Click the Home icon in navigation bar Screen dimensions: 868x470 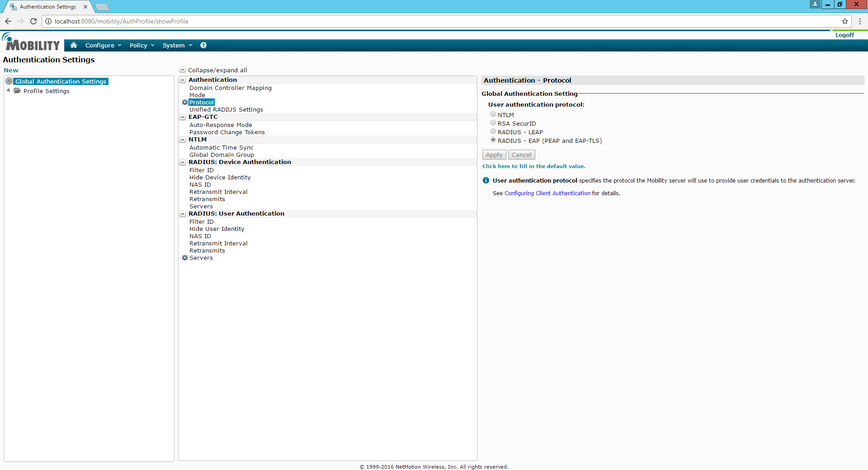74,45
